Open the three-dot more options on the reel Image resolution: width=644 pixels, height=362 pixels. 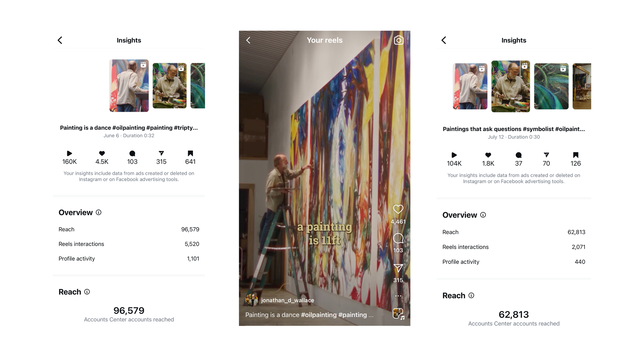pos(398,296)
